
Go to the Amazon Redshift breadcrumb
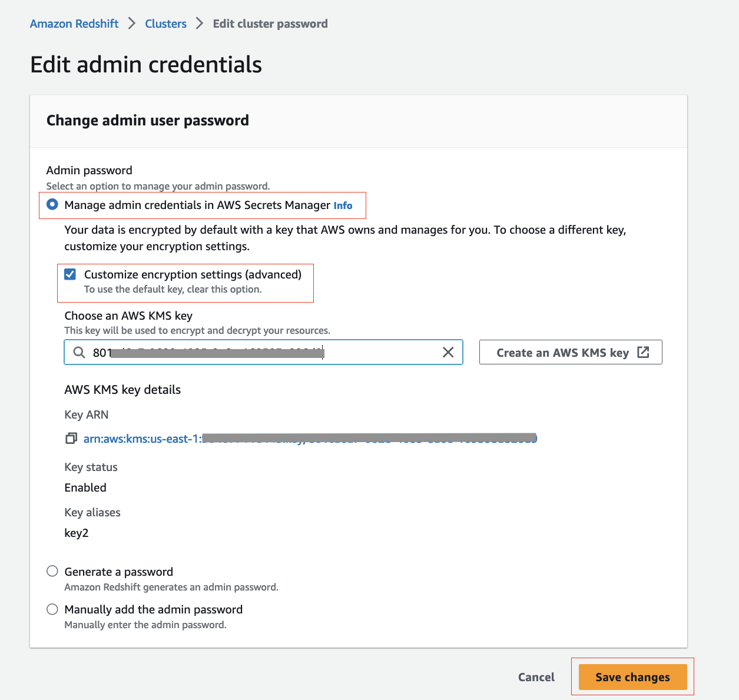[74, 24]
